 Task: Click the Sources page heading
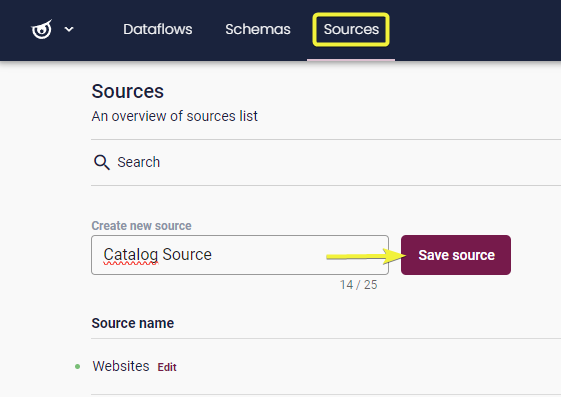[x=128, y=91]
